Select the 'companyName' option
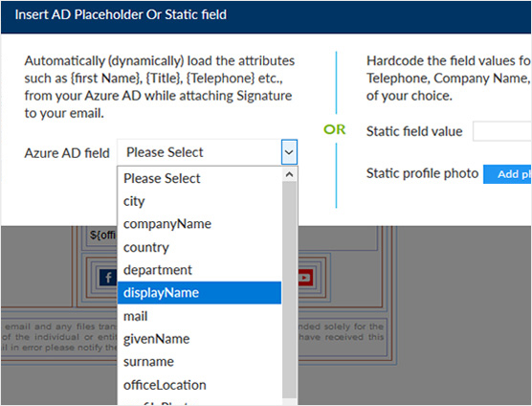Screen dimensions: 532x406 coord(199,224)
